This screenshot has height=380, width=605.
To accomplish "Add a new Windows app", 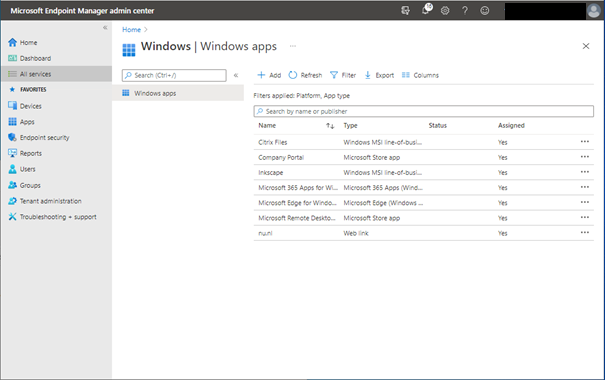I will 269,75.
